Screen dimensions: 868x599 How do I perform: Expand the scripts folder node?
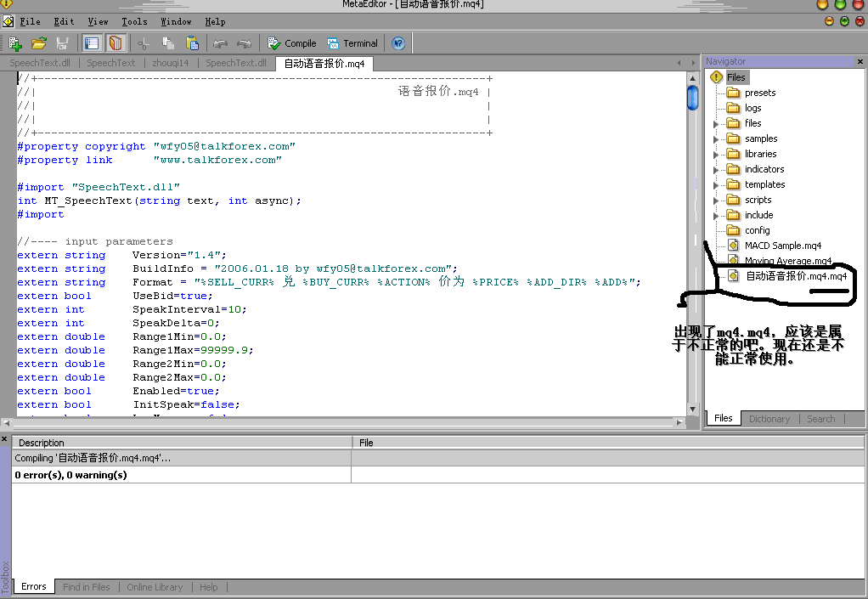[x=716, y=201]
